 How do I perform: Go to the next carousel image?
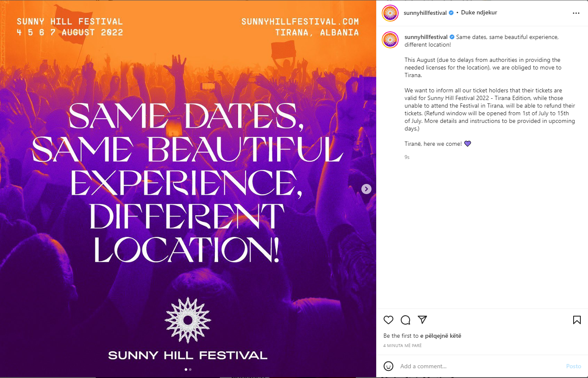tap(366, 189)
